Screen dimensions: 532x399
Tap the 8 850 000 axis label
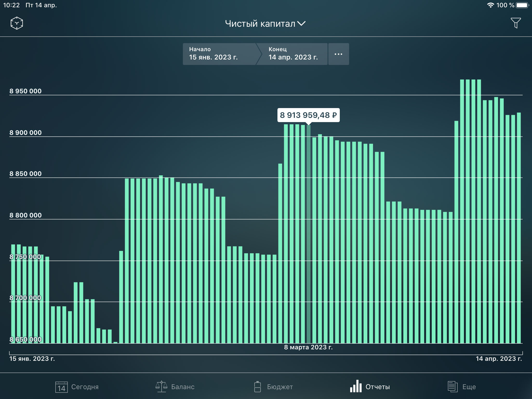pyautogui.click(x=25, y=174)
